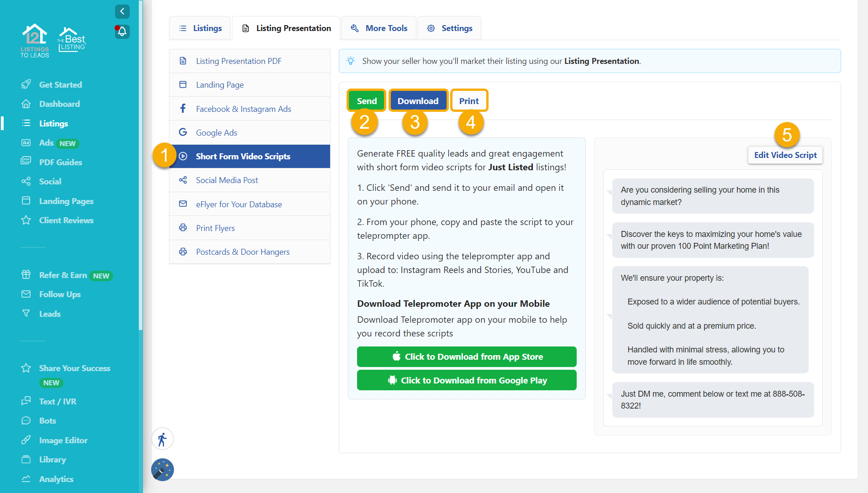The height and width of the screenshot is (493, 868).
Task: Click to Download from Google Play
Action: pyautogui.click(x=467, y=380)
